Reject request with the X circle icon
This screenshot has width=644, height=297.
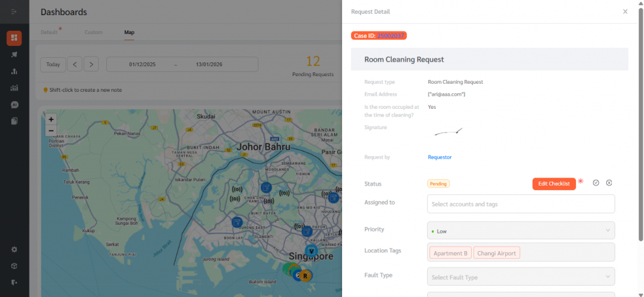click(x=609, y=183)
